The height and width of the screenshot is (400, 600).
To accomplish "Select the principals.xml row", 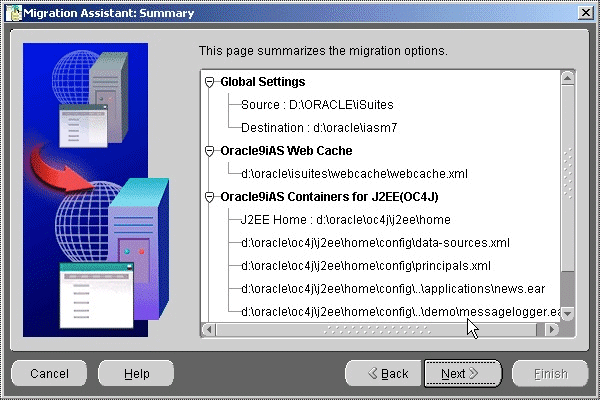I will (x=366, y=266).
